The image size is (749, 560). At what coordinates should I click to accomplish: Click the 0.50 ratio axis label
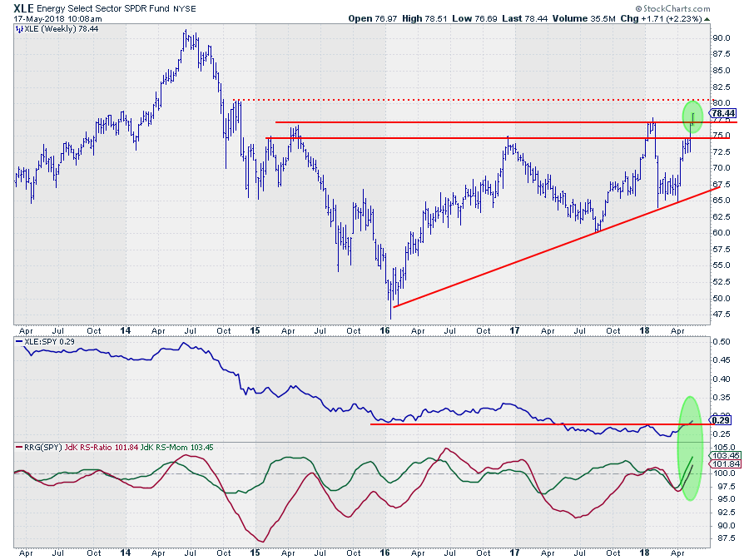[x=721, y=342]
